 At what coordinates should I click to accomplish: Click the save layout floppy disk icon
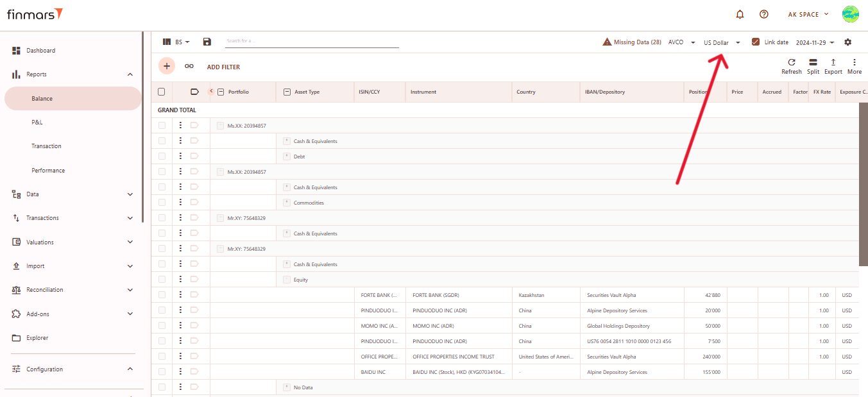207,42
